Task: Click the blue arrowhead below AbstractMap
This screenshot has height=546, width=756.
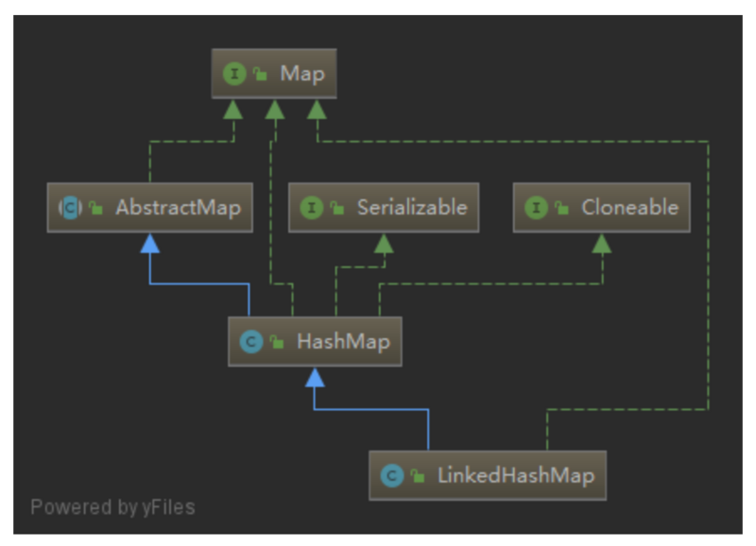Action: (148, 242)
